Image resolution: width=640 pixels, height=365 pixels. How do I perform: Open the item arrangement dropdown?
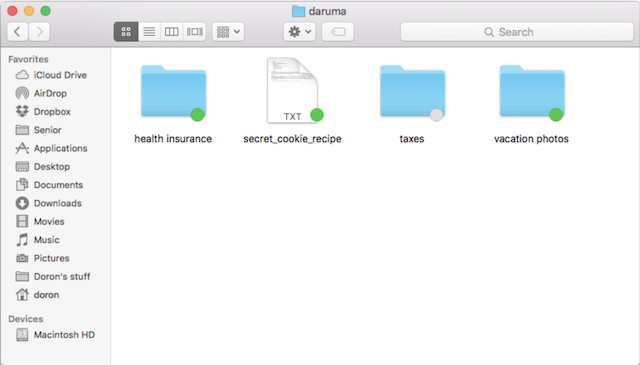tap(228, 31)
